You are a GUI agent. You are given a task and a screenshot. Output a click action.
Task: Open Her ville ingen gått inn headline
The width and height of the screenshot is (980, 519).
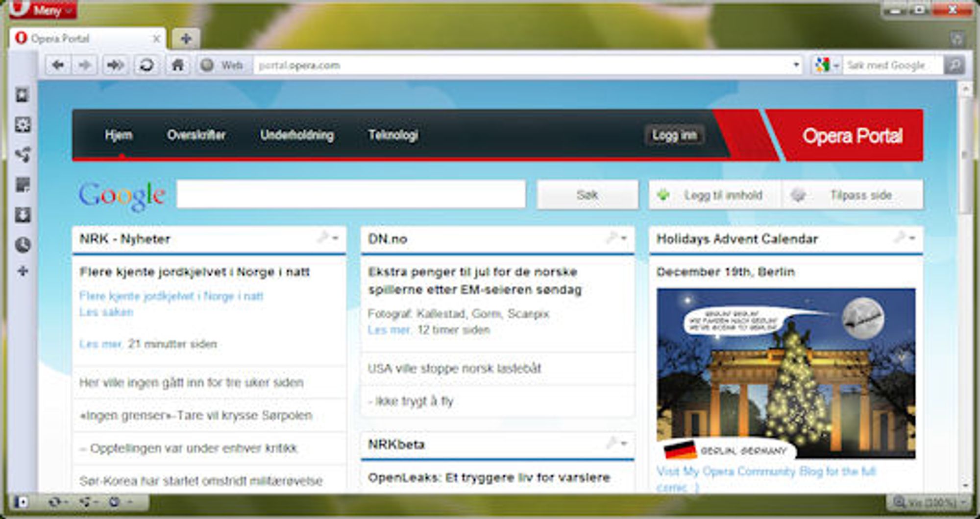coord(191,382)
